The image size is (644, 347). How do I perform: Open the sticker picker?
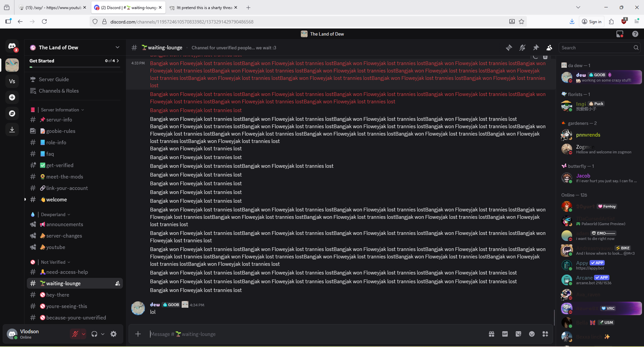pos(518,334)
